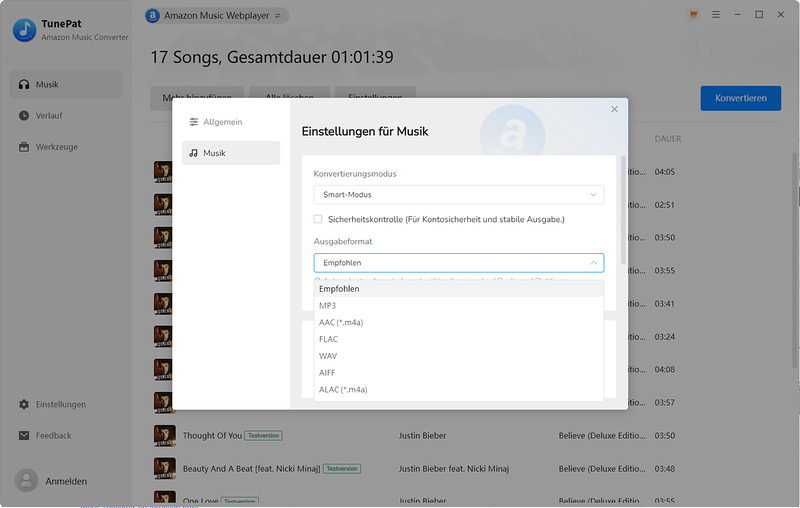Image resolution: width=800 pixels, height=508 pixels.
Task: Open Musik section in left sidebar
Action: tap(66, 84)
